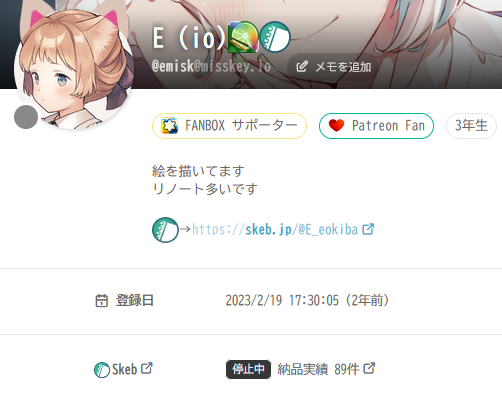Viewport: 502px width, 403px height.
Task: Click the red heart icon in Patreon Fan
Action: coord(336,126)
